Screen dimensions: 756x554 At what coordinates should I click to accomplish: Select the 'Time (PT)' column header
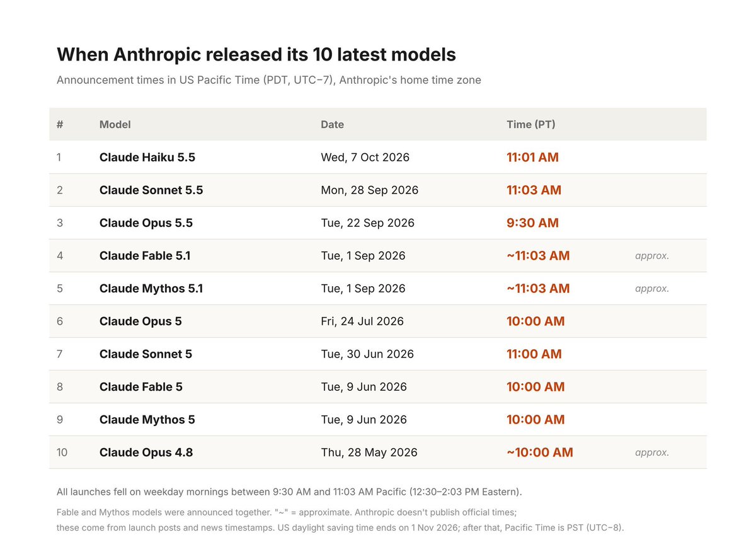tap(531, 124)
